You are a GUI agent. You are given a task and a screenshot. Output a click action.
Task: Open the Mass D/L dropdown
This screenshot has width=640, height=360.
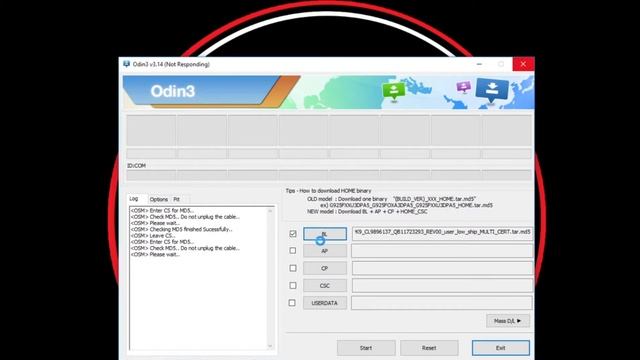pos(508,321)
